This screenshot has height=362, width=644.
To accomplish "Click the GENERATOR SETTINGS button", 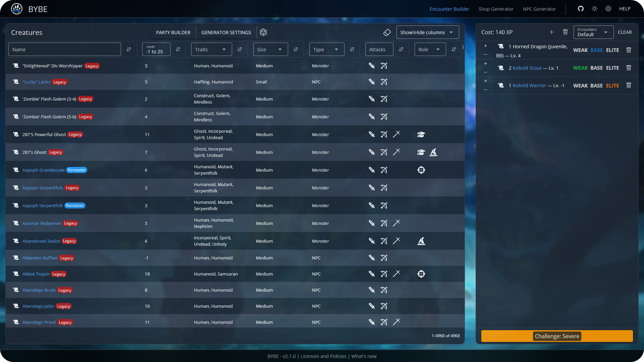I will (226, 32).
